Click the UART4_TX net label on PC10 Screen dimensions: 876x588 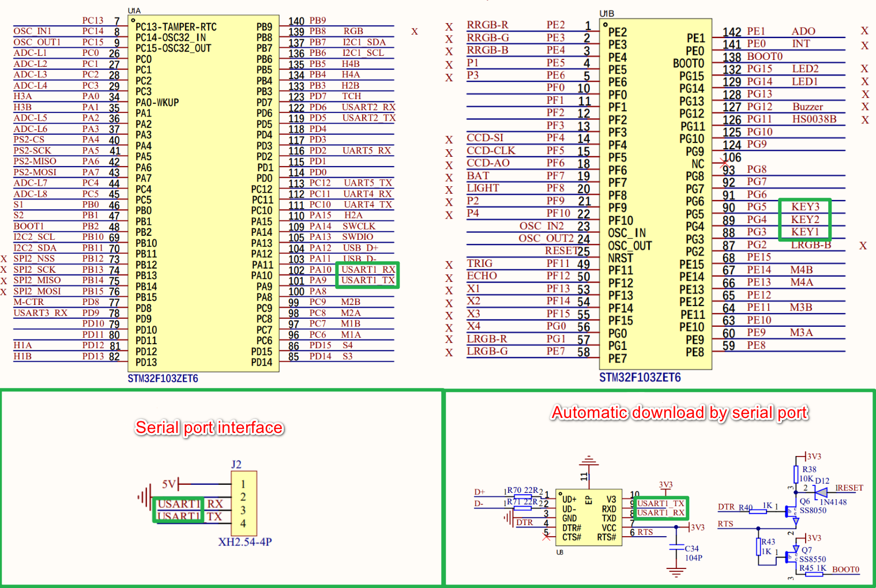368,205
